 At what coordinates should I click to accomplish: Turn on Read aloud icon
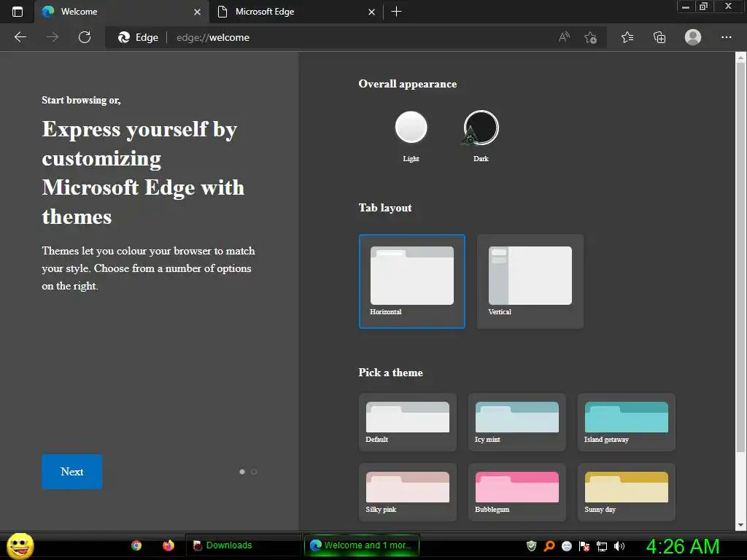coord(564,37)
